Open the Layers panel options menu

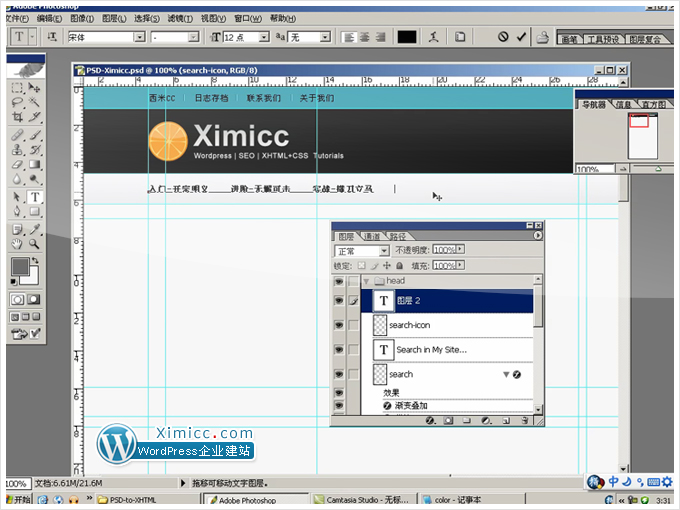coord(537,235)
